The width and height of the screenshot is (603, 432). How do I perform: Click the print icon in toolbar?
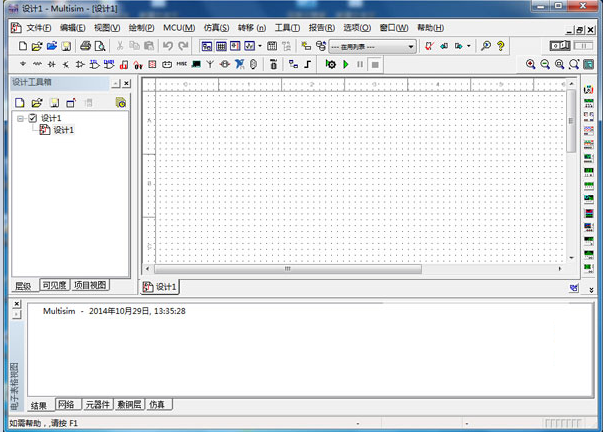click(86, 46)
